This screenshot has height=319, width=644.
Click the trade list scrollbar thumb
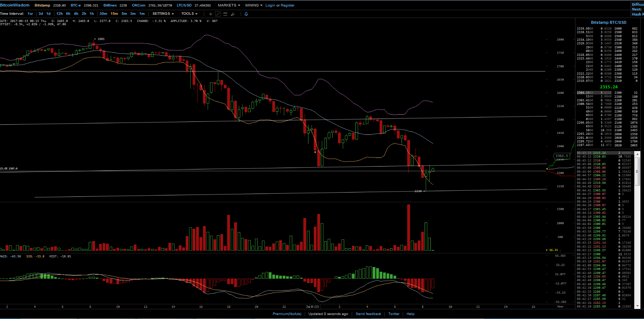point(638,172)
